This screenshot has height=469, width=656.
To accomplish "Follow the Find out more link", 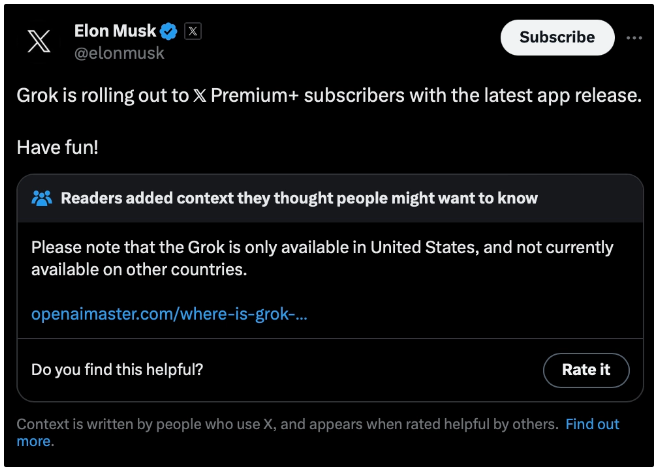I will (592, 424).
